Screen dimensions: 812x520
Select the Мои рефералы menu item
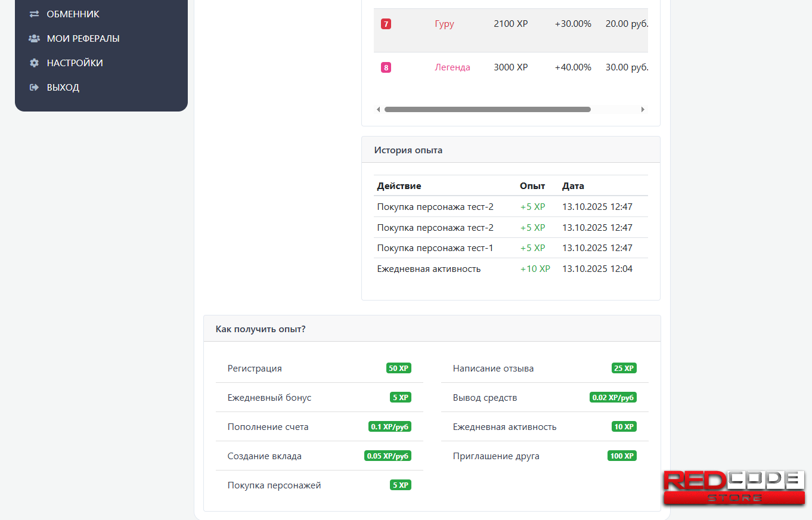82,38
